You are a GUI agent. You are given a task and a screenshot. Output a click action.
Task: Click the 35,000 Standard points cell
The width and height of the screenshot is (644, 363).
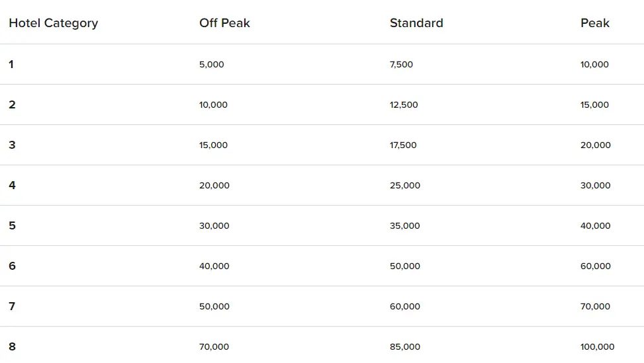pos(405,226)
